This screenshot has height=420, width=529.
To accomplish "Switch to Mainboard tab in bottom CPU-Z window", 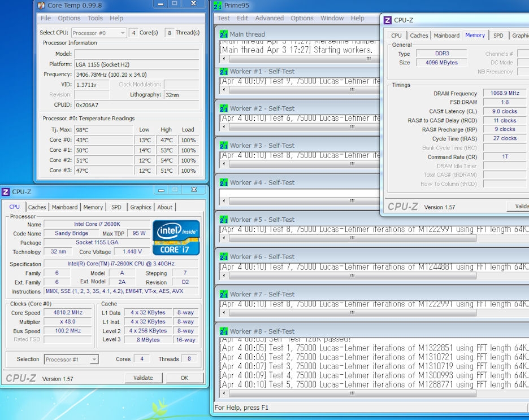I will click(64, 207).
